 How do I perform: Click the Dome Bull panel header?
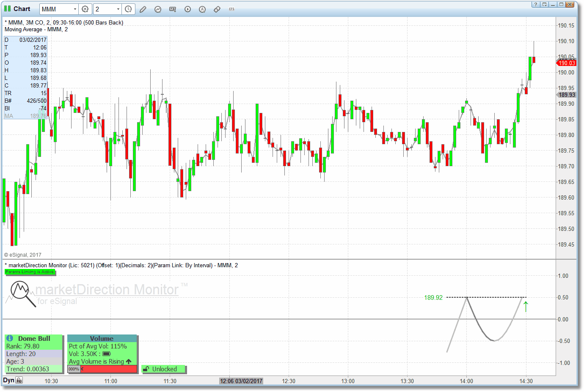tap(34, 338)
